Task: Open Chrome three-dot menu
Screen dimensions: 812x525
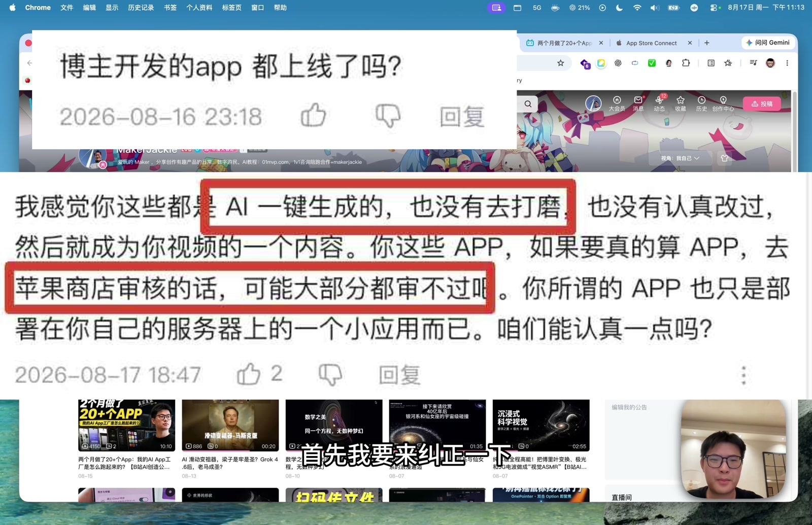Action: point(787,63)
